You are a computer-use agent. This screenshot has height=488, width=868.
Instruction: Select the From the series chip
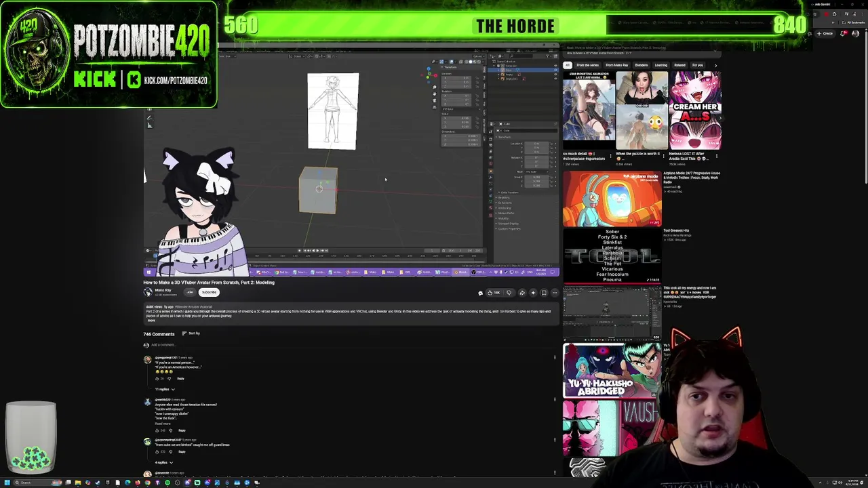tap(587, 65)
